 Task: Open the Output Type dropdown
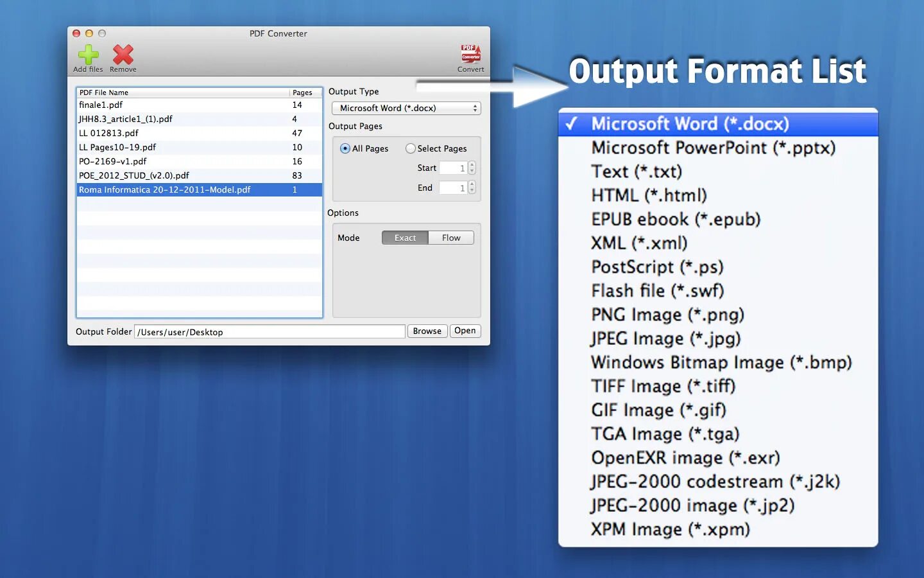coord(406,108)
